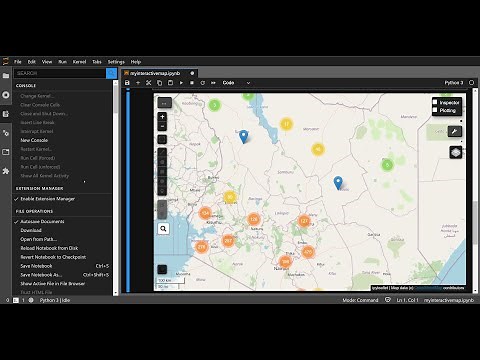Open the cell type Code dropdown
Screen dimensions: 480x360
click(236, 83)
